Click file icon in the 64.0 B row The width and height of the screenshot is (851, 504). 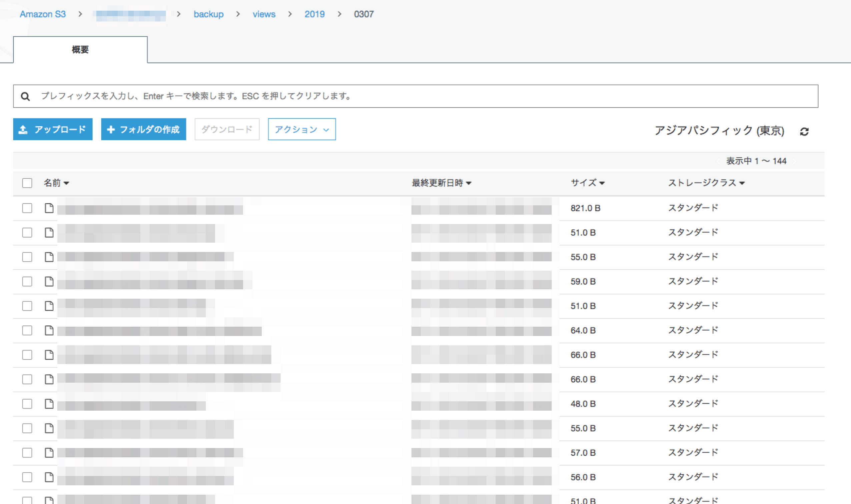(49, 330)
